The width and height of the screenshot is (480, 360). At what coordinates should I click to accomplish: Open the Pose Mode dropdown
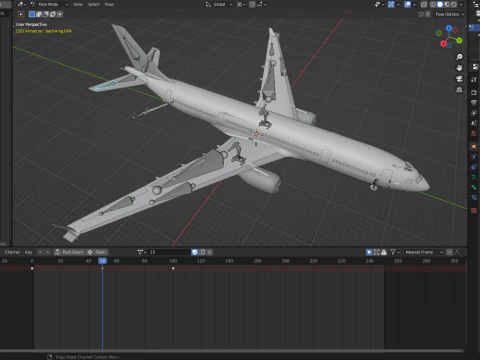click(49, 4)
